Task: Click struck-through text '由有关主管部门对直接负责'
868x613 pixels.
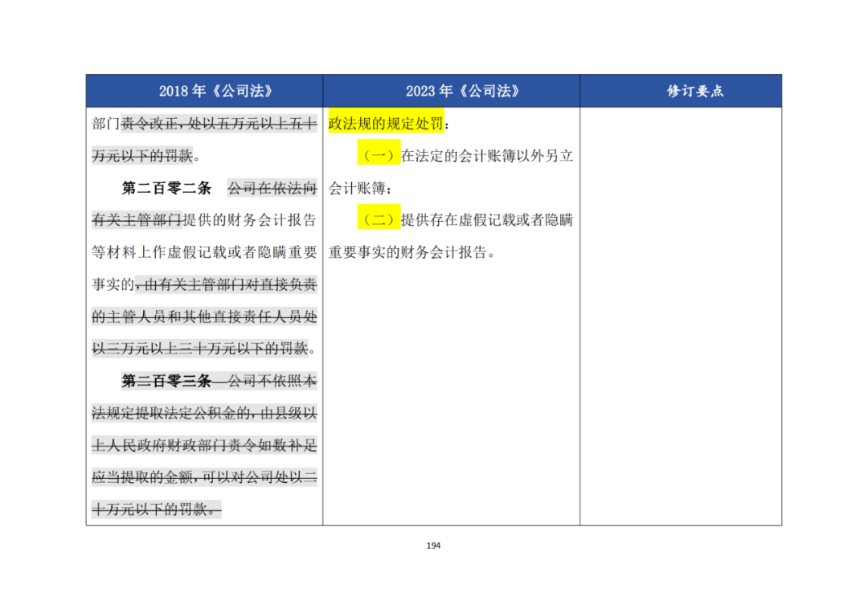Action: [230, 284]
